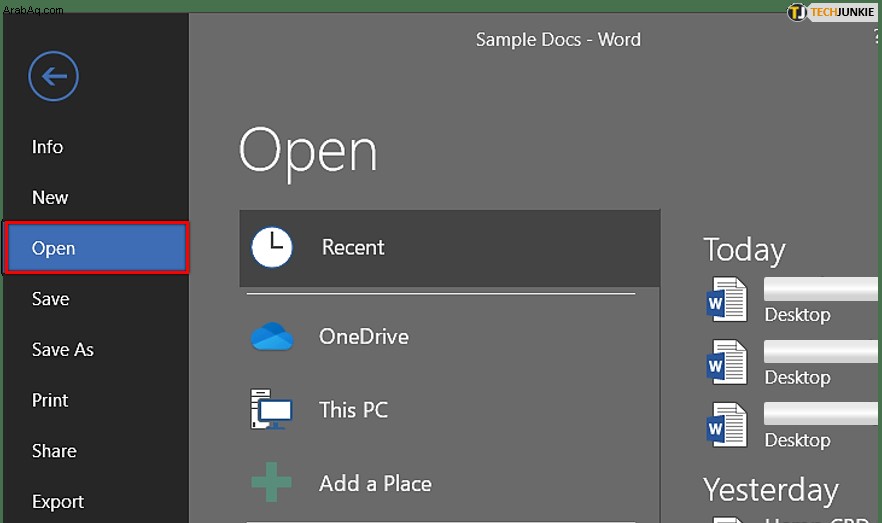The width and height of the screenshot is (882, 523).
Task: Click the Open page title
Action: pyautogui.click(x=308, y=152)
